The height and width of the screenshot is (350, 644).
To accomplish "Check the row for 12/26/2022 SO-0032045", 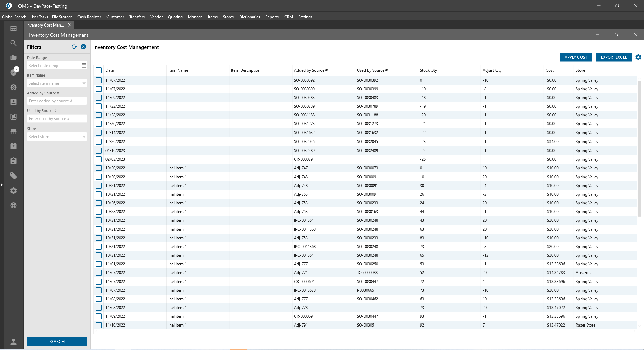I will tap(99, 142).
